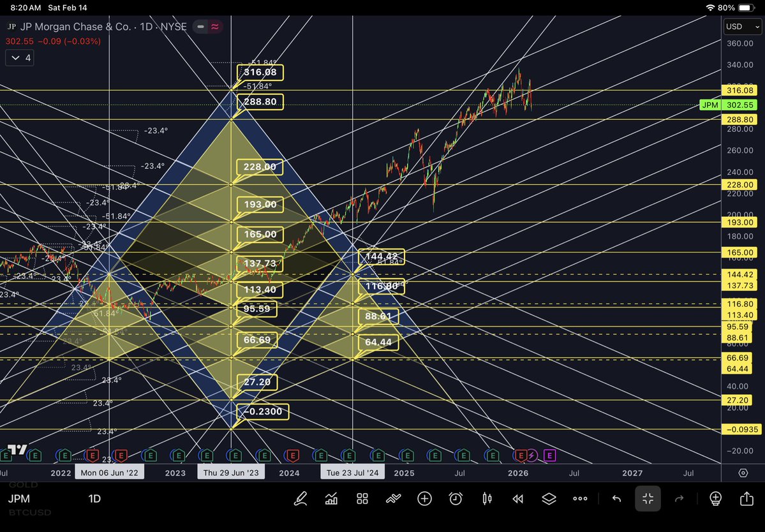Select the -0.2300 callout on the chart
The image size is (765, 532).
pos(262,411)
